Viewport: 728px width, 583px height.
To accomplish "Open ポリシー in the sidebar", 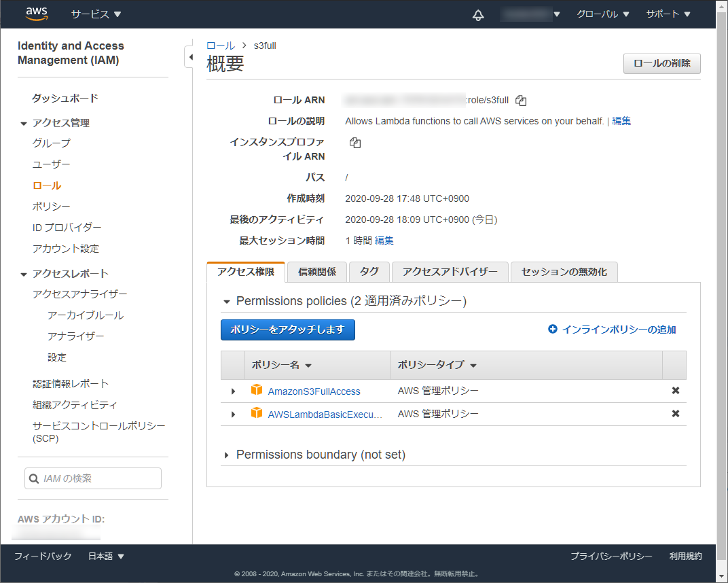I will coord(52,207).
